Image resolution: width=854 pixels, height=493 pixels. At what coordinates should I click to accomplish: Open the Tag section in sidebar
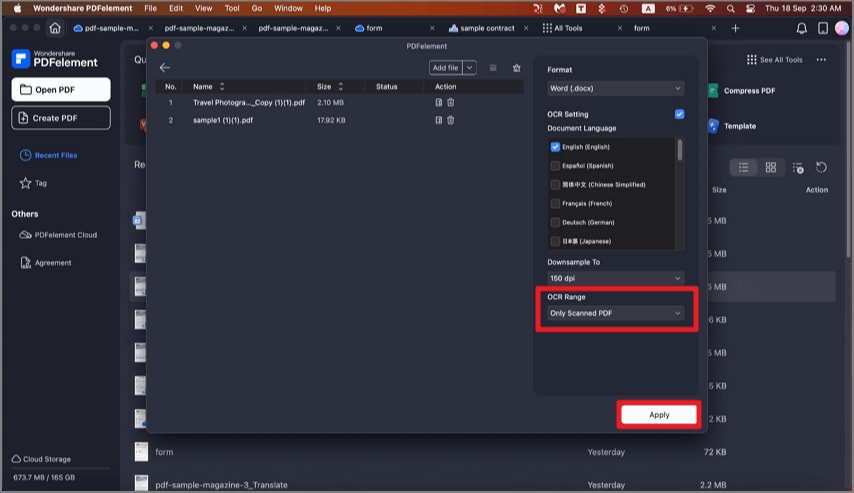click(x=33, y=183)
